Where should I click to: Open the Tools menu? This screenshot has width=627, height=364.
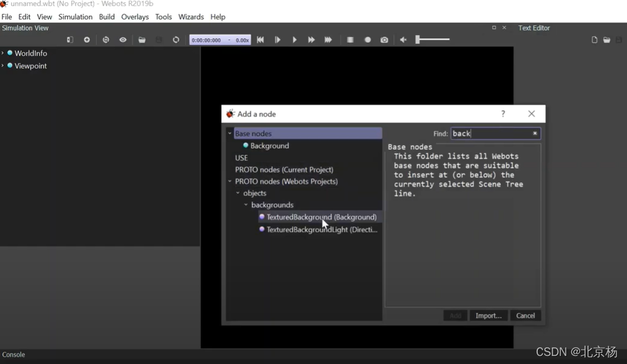(163, 17)
